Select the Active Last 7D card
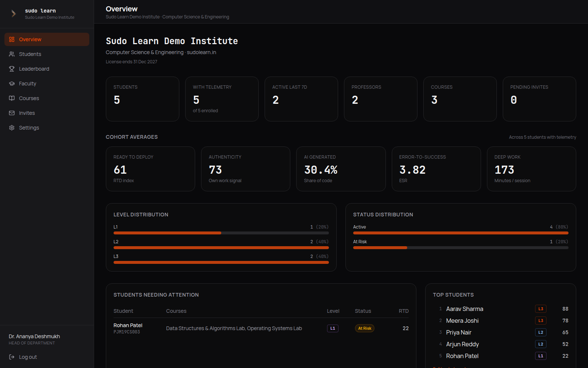Viewport: 588px width, 368px height. [301, 99]
